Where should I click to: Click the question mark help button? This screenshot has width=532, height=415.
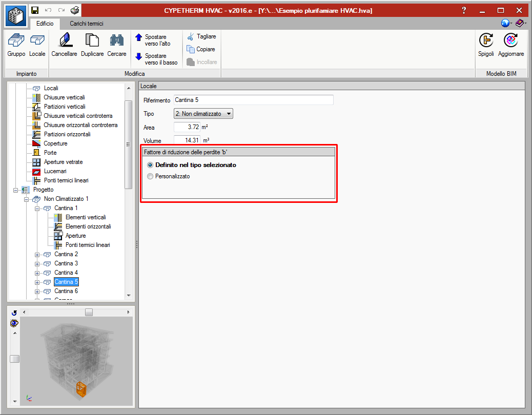[x=464, y=10]
